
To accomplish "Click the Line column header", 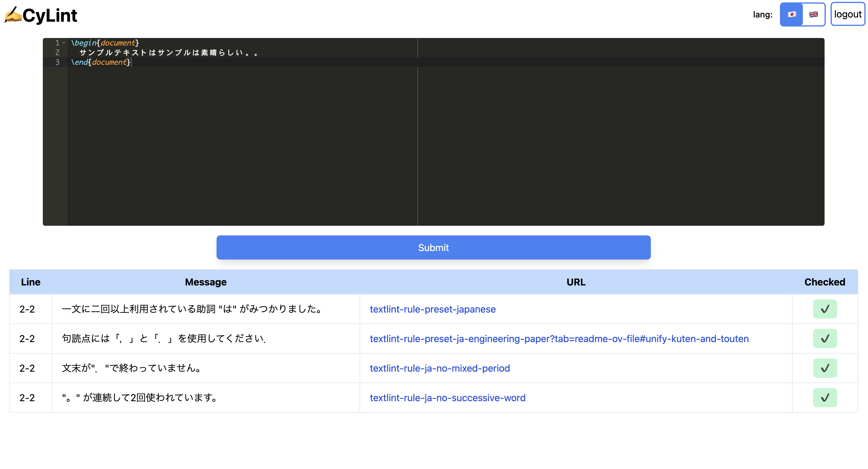I will (30, 282).
